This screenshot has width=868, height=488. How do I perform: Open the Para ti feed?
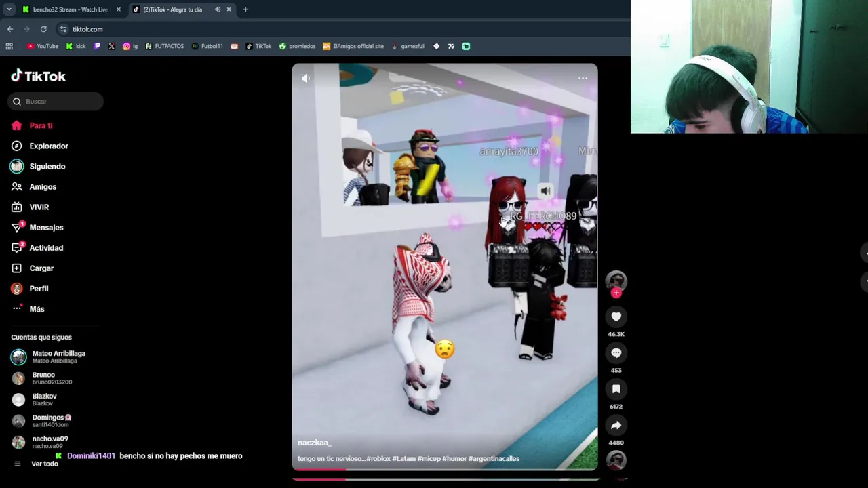(x=32, y=125)
